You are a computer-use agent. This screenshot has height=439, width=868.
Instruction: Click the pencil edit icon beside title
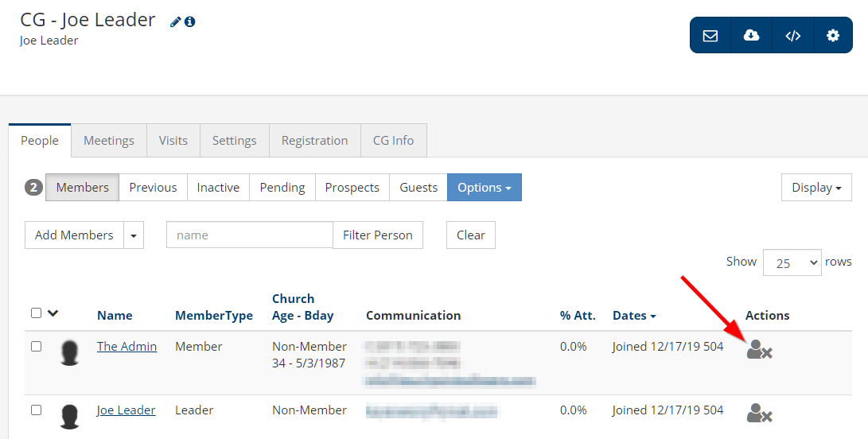click(x=176, y=22)
